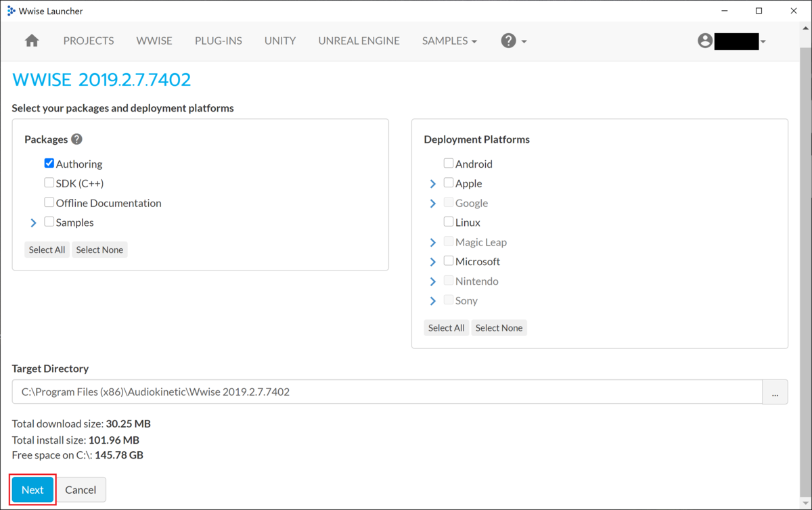Expand the Microsoft platforms list
The image size is (812, 510).
(x=432, y=262)
